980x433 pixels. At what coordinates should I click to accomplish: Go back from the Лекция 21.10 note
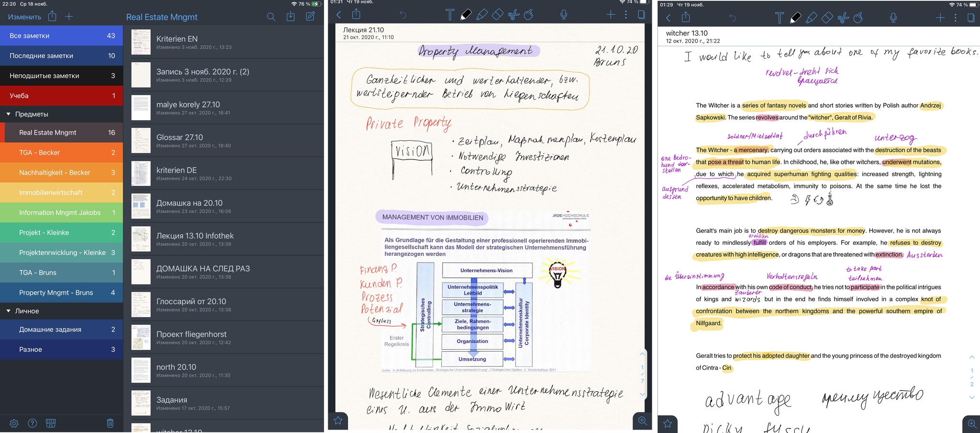click(x=339, y=15)
